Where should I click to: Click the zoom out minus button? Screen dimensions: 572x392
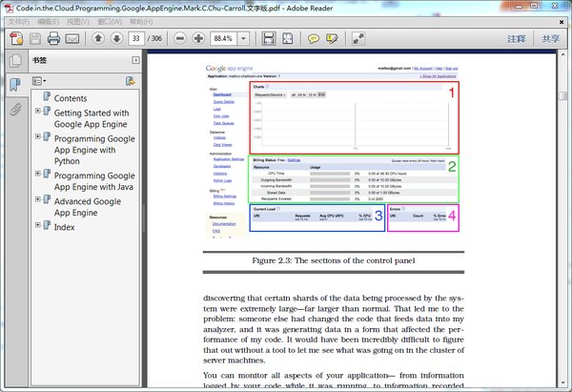[180, 39]
